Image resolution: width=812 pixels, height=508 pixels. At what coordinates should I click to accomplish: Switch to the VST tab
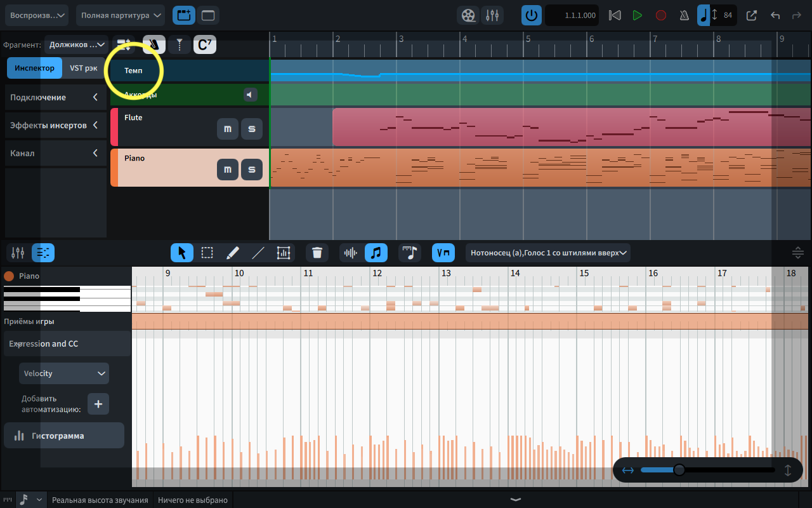coord(84,68)
